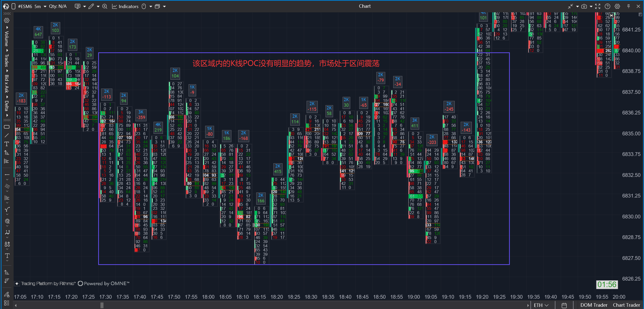Image resolution: width=644 pixels, height=309 pixels.
Task: Toggle the Bid x Ask column
Action: click(7, 84)
